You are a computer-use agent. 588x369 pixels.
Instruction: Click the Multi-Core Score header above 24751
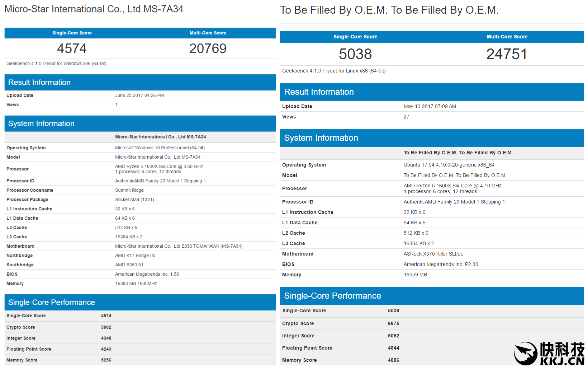pos(507,37)
